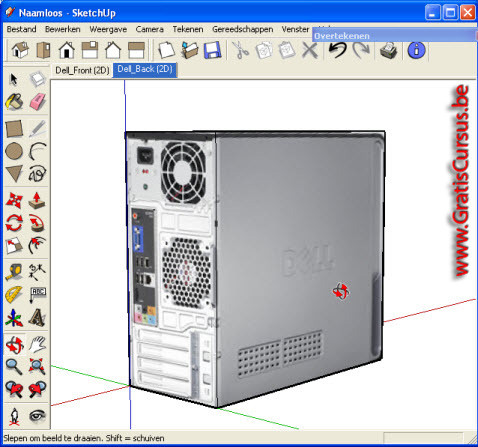Undo the last action

(337, 50)
